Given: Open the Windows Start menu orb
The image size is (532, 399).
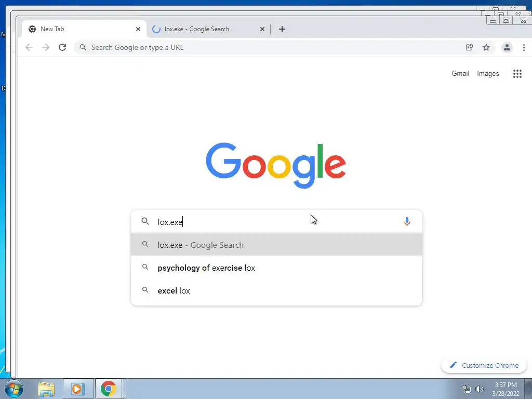Looking at the screenshot, I should tap(14, 389).
